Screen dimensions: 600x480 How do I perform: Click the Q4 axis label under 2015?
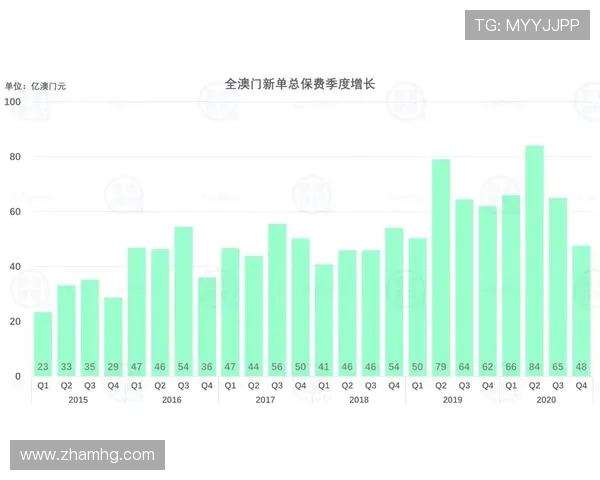(x=113, y=386)
